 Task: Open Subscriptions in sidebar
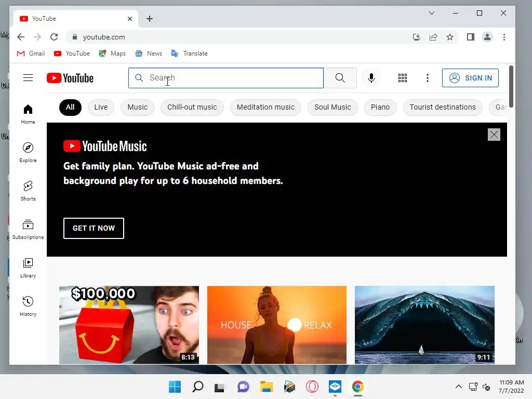[28, 230]
